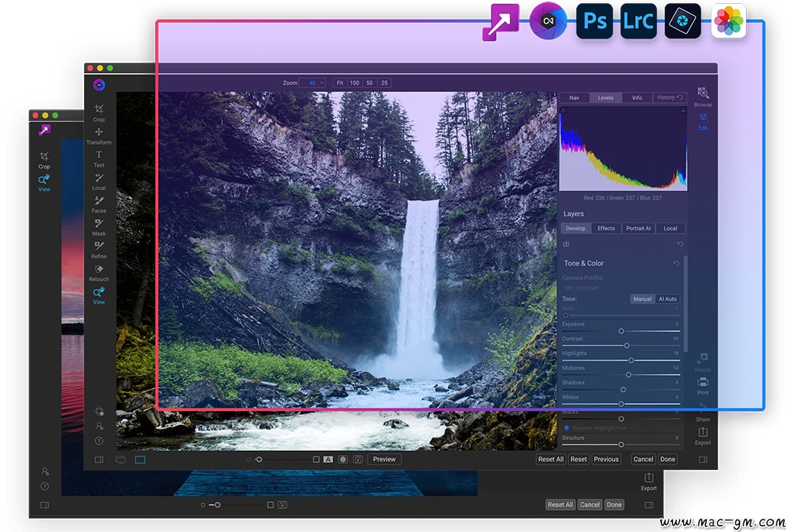This screenshot has height=532, width=786.
Task: Open the Develop tab
Action: (x=575, y=229)
